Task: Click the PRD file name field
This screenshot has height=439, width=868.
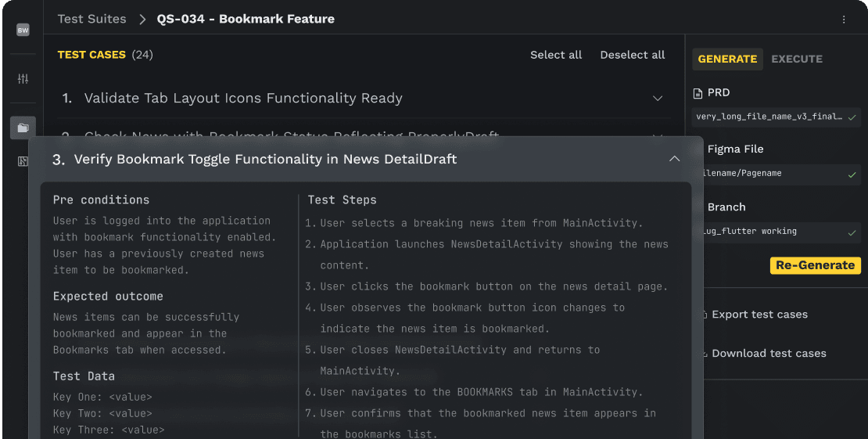Action: (x=777, y=117)
